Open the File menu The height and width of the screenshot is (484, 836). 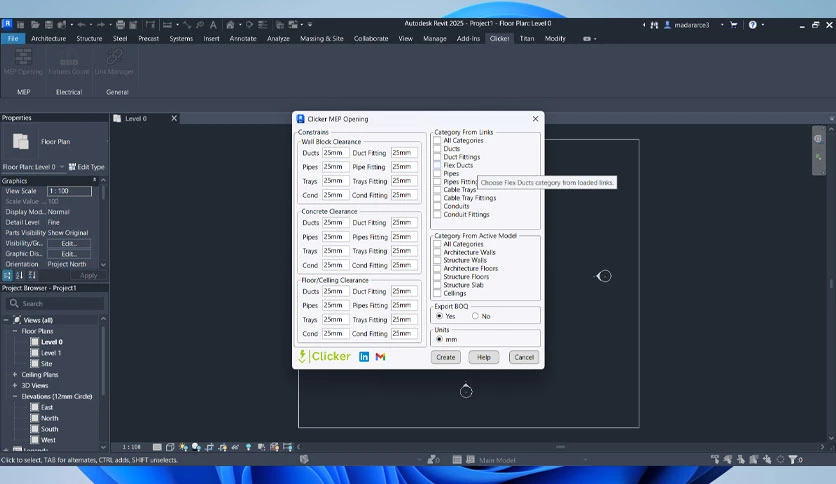(13, 38)
